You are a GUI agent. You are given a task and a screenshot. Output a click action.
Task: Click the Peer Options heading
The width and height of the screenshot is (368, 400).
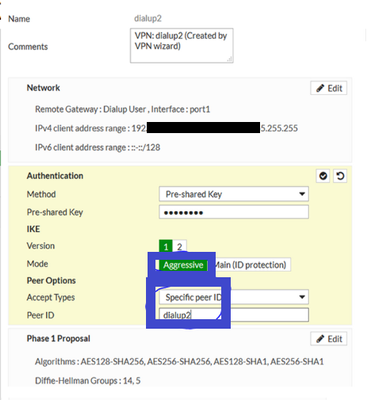pyautogui.click(x=51, y=281)
